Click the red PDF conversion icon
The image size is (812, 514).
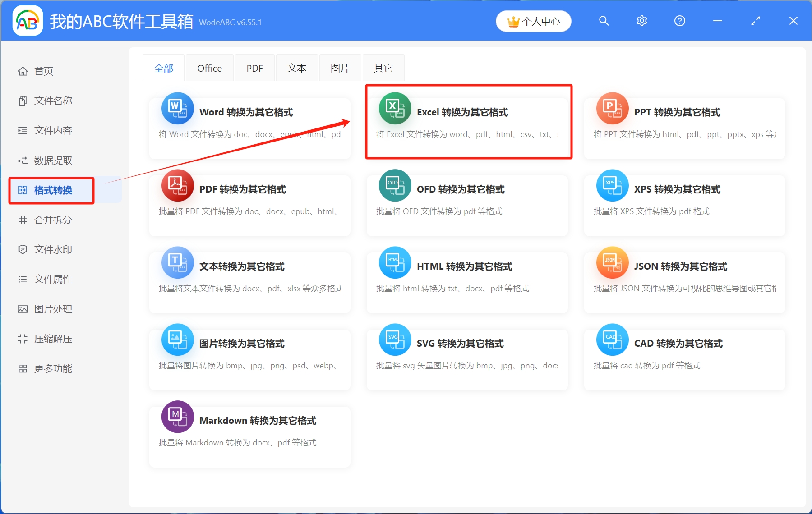coord(177,185)
